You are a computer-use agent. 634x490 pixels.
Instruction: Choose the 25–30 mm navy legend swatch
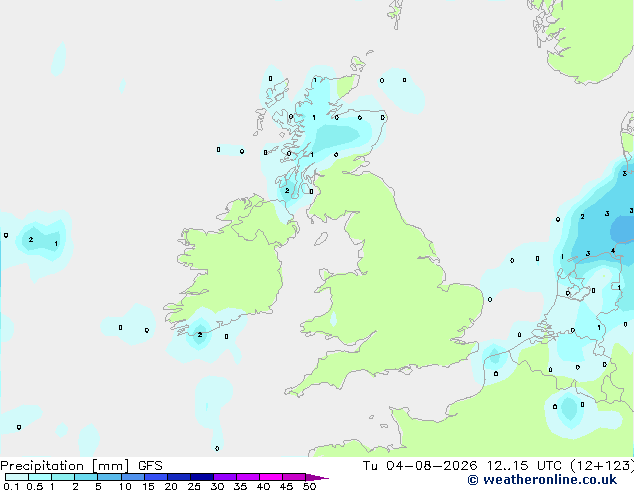point(202,477)
